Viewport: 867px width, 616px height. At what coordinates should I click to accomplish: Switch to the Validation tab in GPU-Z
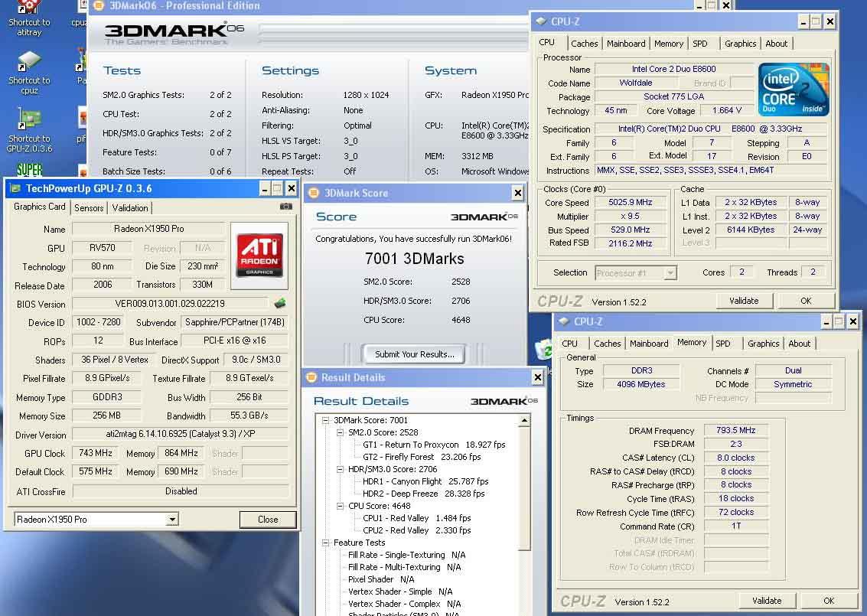(x=130, y=208)
